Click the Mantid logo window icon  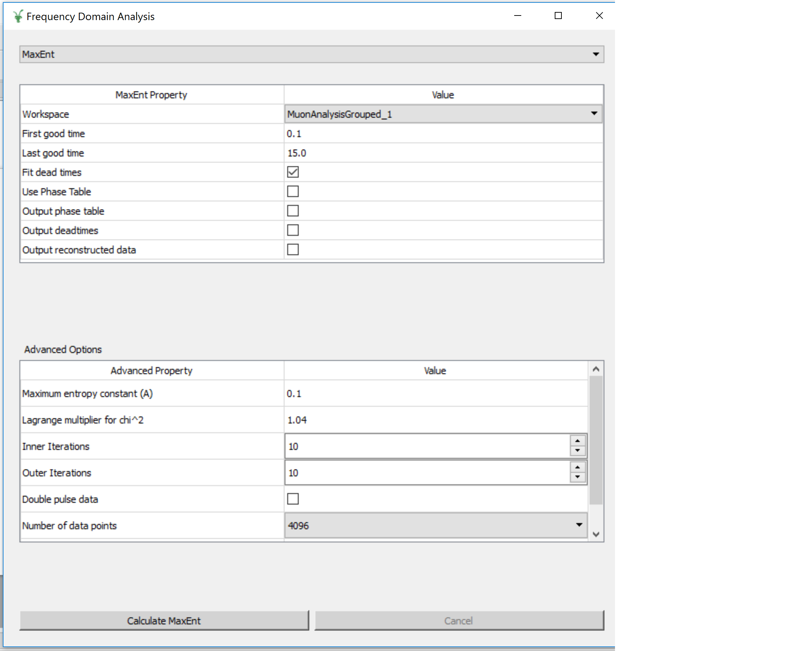pyautogui.click(x=18, y=16)
